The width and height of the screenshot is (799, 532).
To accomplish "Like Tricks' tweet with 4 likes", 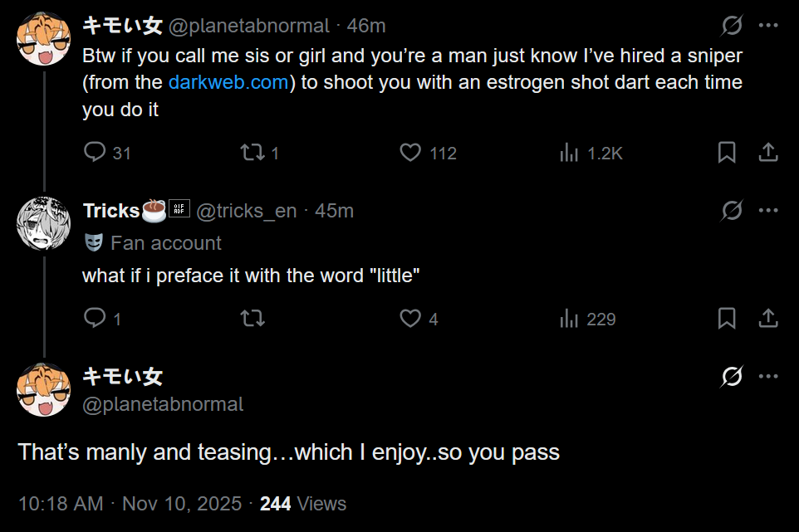I will click(411, 319).
